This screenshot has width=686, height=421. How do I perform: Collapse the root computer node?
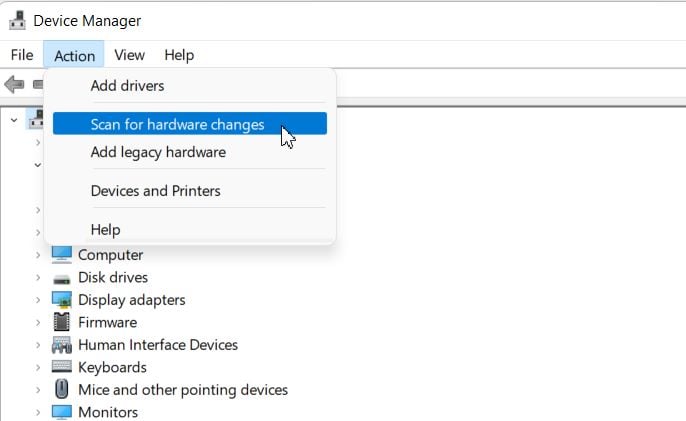point(14,120)
